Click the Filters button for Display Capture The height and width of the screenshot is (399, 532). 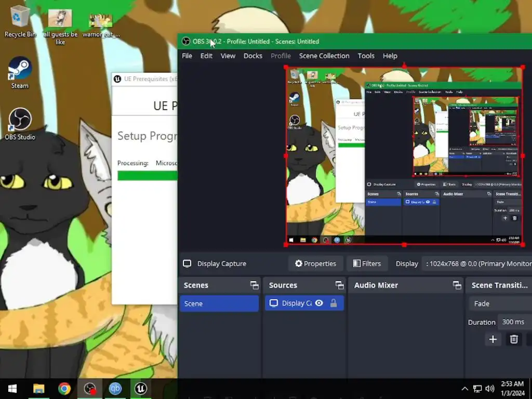click(x=367, y=263)
